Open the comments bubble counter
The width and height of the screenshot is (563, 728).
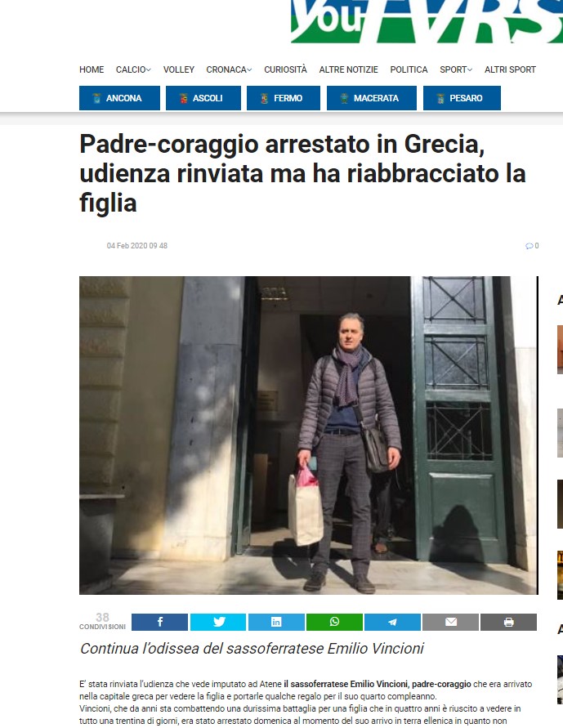coord(532,246)
